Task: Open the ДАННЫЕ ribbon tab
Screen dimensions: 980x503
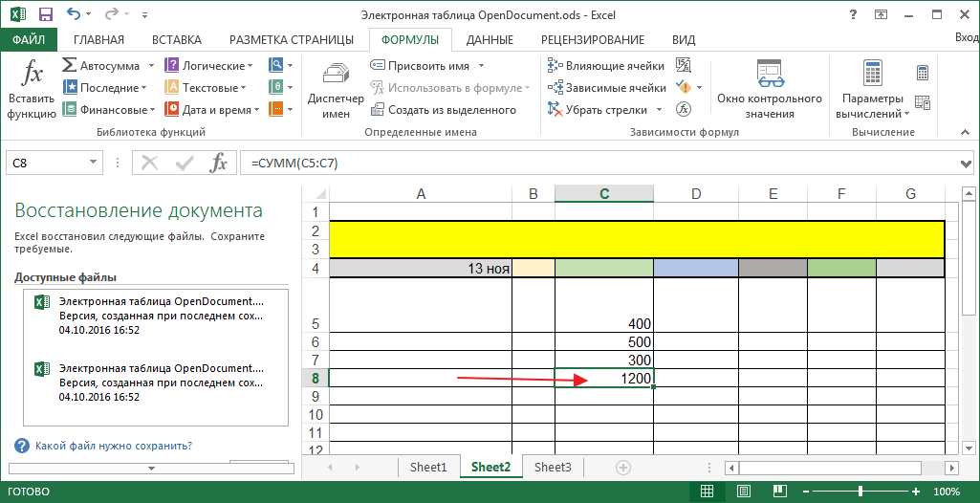Action: click(x=490, y=40)
